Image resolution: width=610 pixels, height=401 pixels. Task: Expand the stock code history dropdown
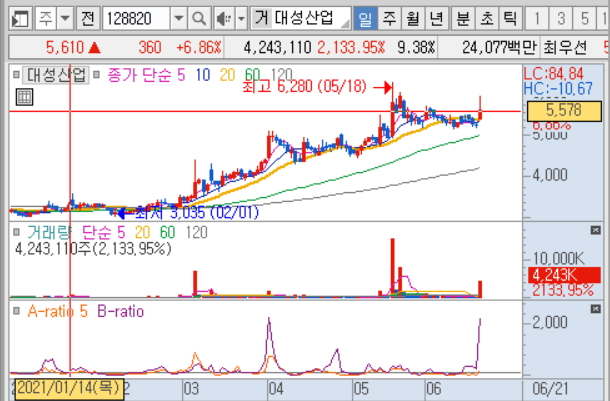(179, 18)
